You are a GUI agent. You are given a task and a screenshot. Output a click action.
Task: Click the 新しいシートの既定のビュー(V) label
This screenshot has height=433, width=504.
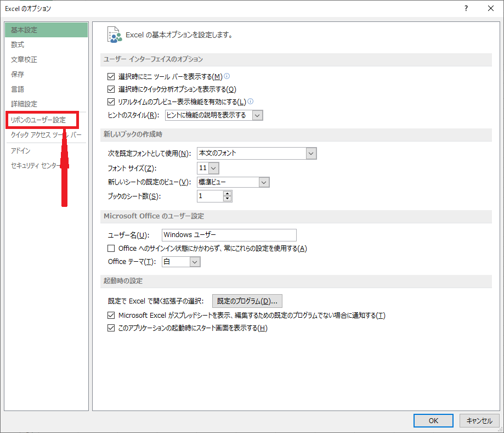150,182
